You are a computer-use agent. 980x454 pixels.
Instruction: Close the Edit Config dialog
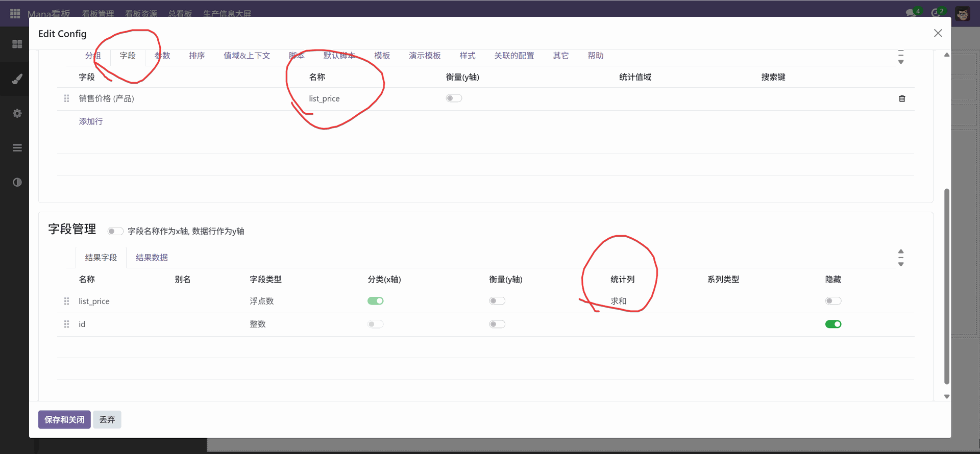(x=938, y=33)
